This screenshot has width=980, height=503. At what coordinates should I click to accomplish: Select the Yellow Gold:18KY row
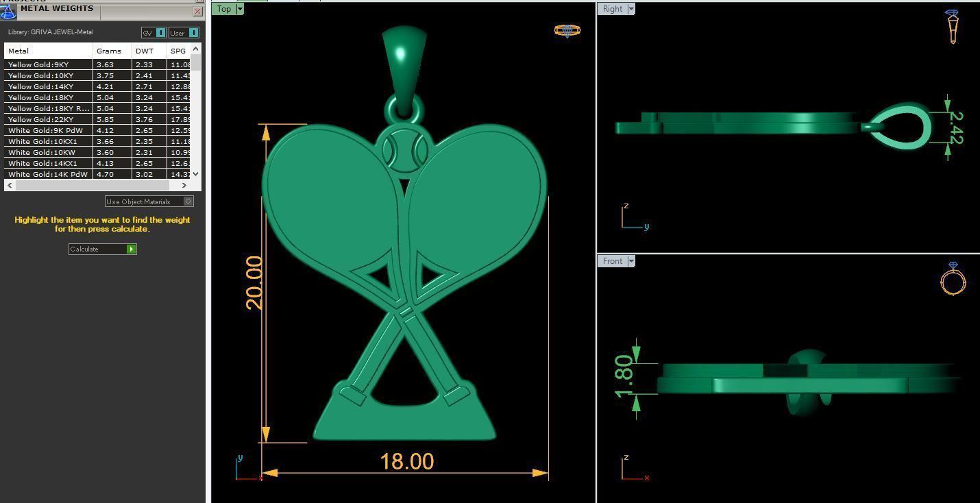(x=98, y=97)
